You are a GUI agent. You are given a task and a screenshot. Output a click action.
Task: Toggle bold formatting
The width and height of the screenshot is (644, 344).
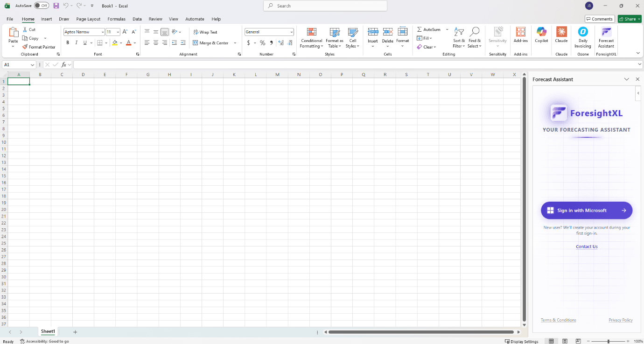coord(68,43)
